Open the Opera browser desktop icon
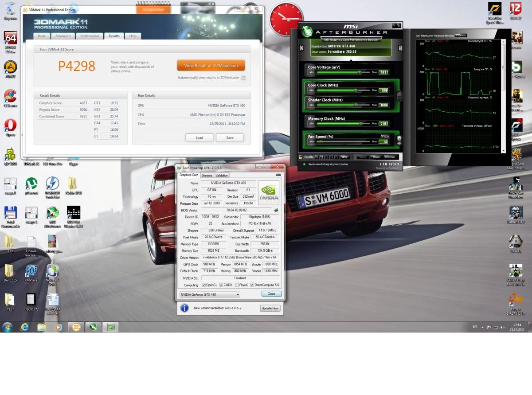The width and height of the screenshot is (532, 395). [x=10, y=128]
